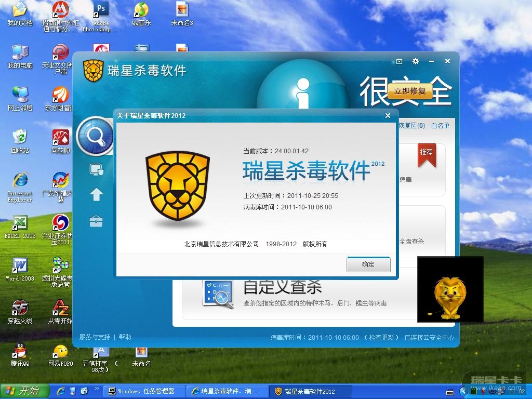Open the 帮助 link

[x=125, y=337]
